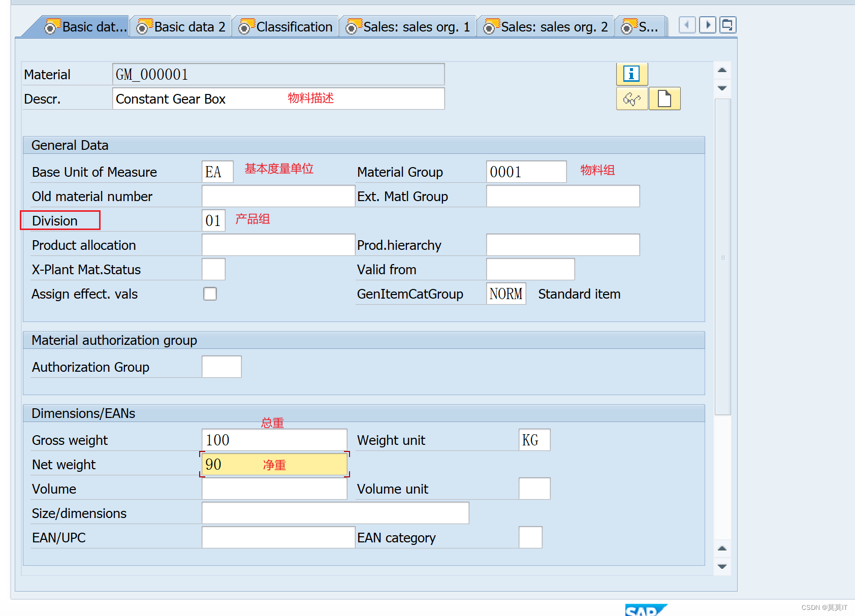Click the GenItemCatGroup NORM field
Viewport: 855px width, 616px height.
point(506,294)
